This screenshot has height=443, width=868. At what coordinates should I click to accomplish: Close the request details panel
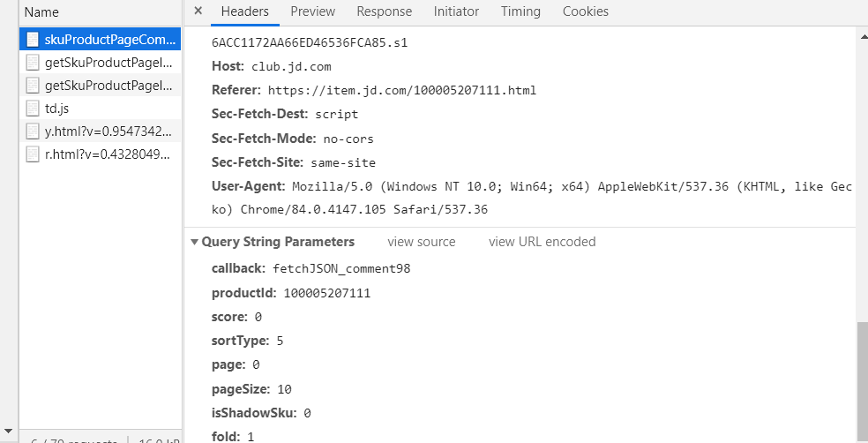click(198, 11)
